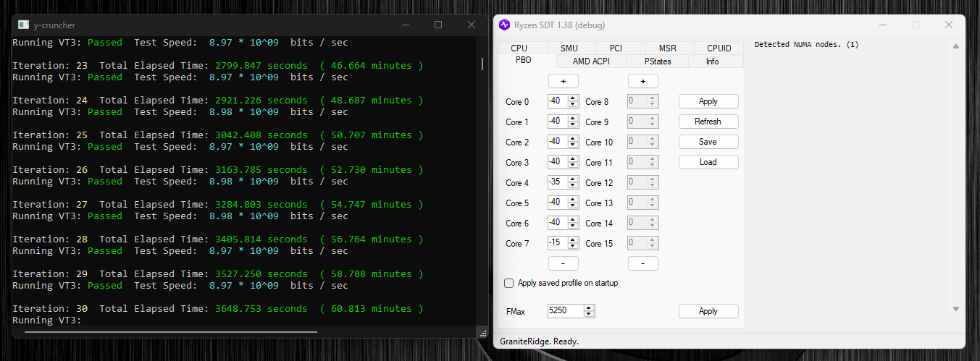Increase Core 0 offset with up arrow

point(573,98)
